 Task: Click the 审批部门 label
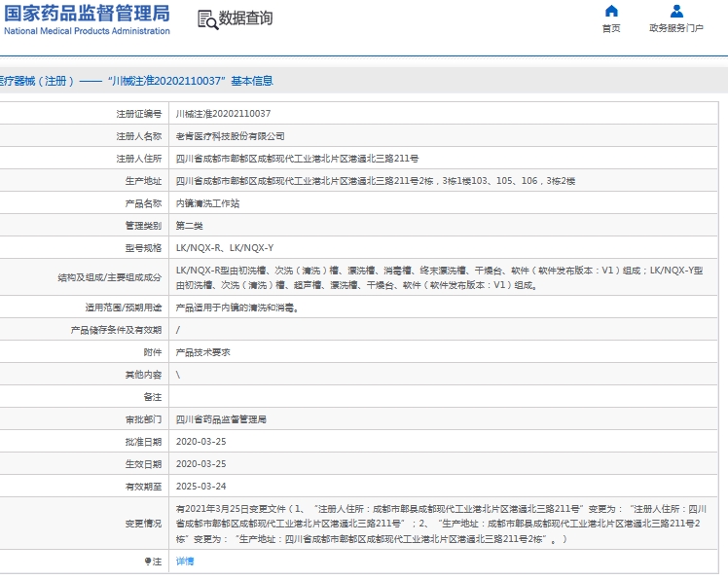point(143,419)
